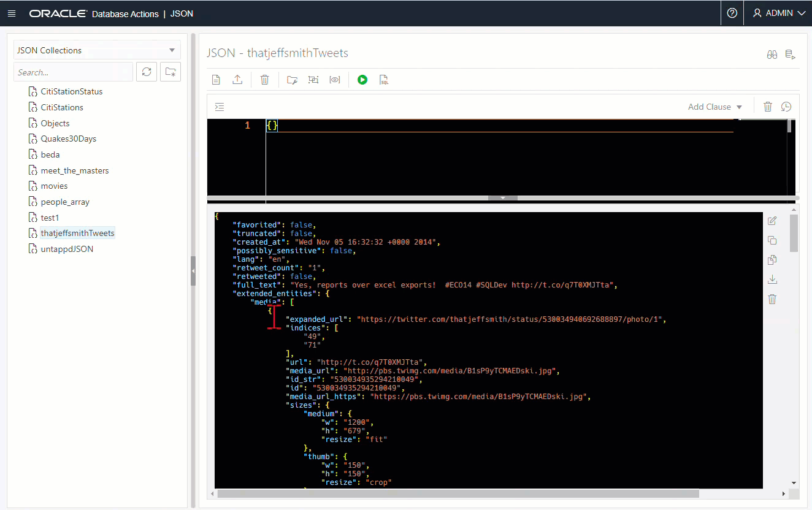Select the thatjeffsmithTweets collection
The image size is (812, 510).
[77, 233]
